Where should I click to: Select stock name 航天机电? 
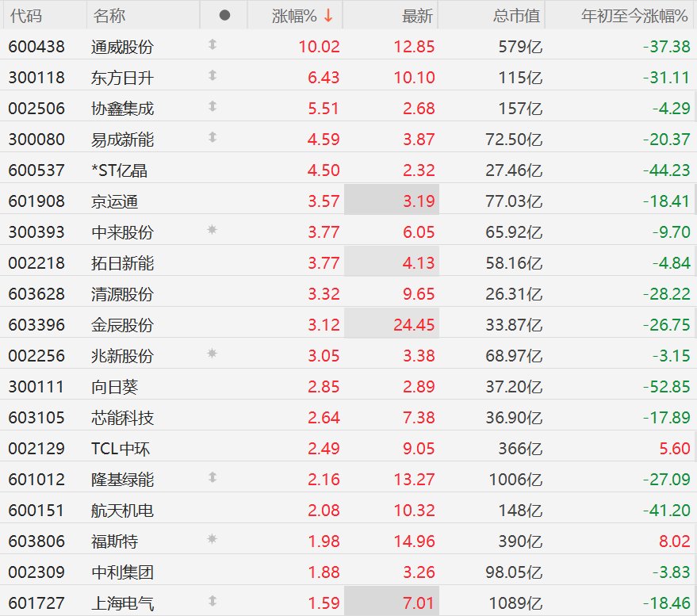point(122,511)
